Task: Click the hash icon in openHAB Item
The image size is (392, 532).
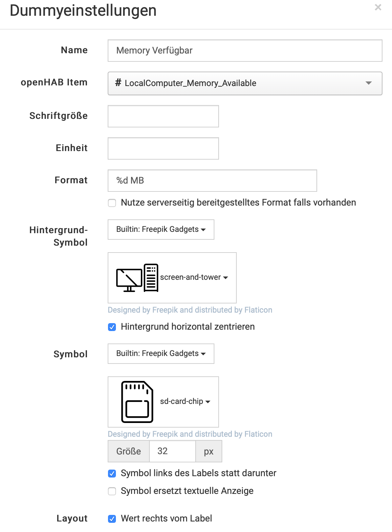Action: click(118, 83)
